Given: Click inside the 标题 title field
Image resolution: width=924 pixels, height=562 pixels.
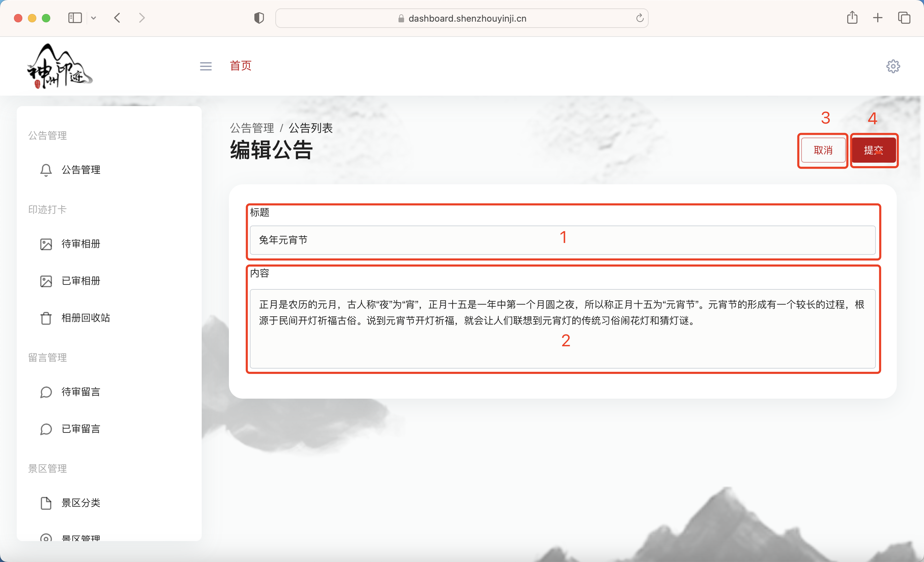Looking at the screenshot, I should point(562,240).
